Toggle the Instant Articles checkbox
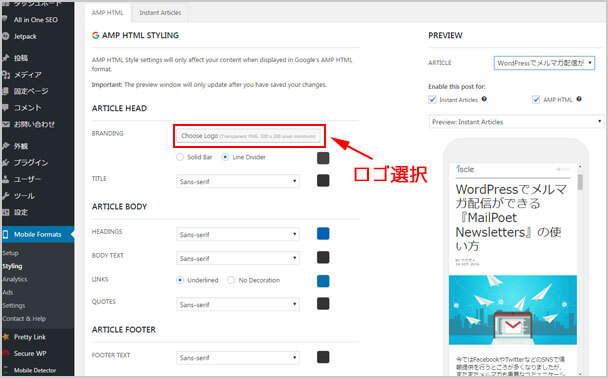 point(432,100)
